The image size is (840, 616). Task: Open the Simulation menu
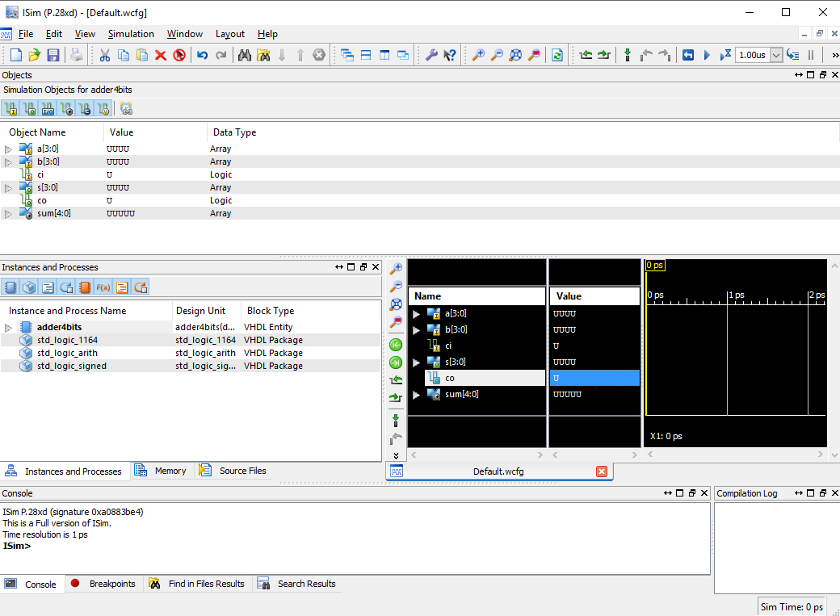click(x=131, y=34)
